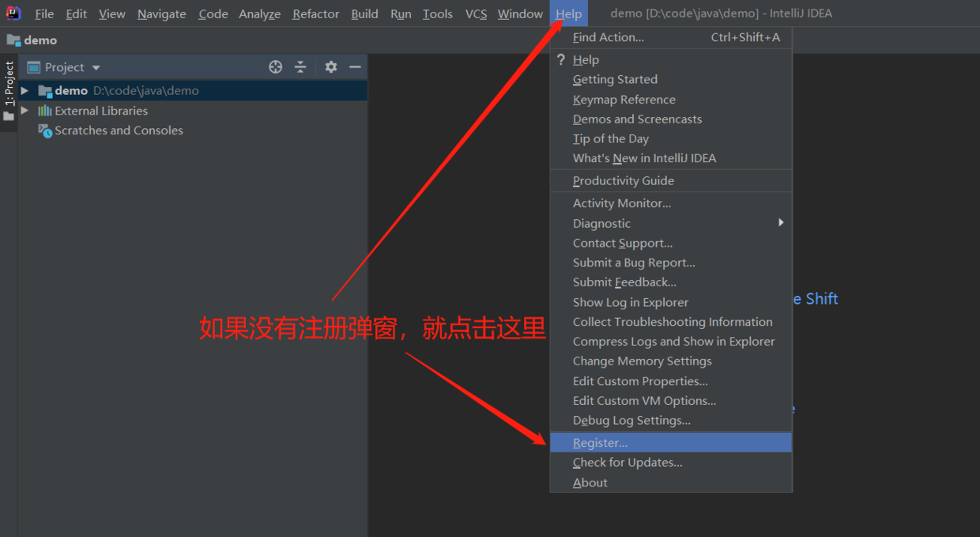
Task: Select demo project root in tree
Action: (x=193, y=91)
